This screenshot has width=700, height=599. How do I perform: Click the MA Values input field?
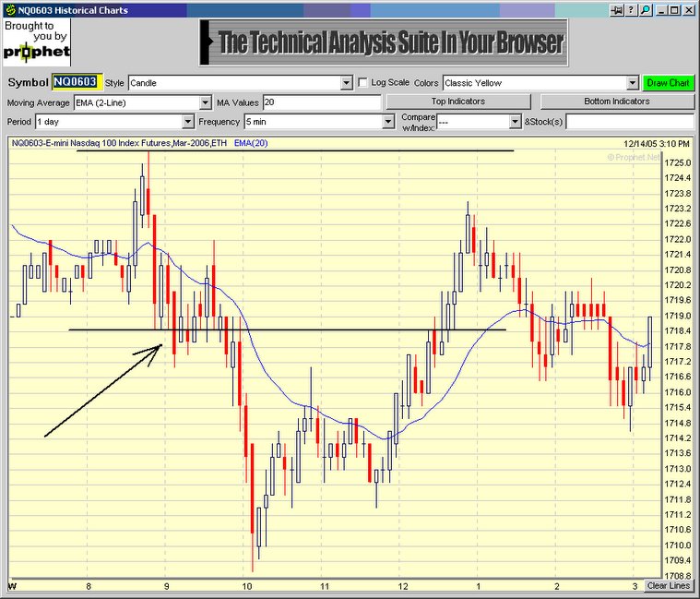pos(322,102)
